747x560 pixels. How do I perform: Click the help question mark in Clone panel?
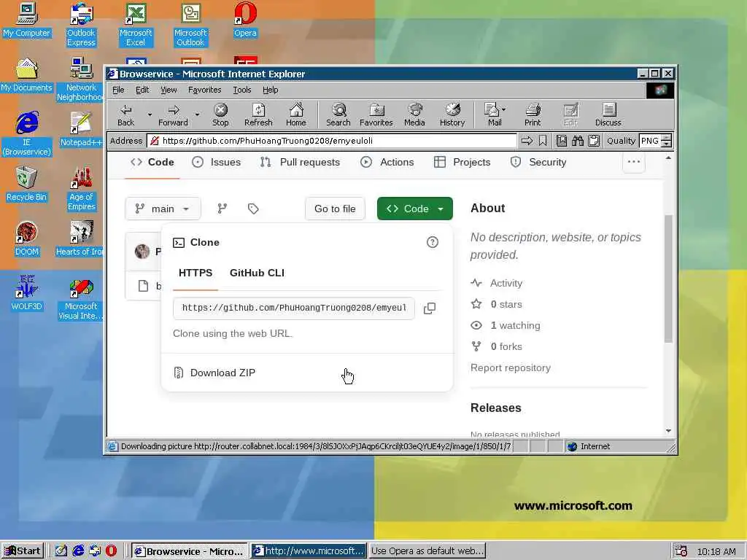(x=432, y=242)
